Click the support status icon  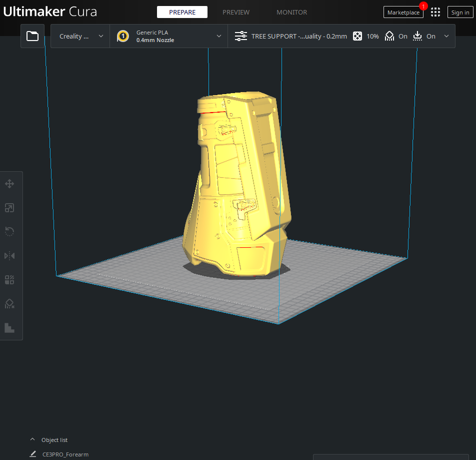389,36
